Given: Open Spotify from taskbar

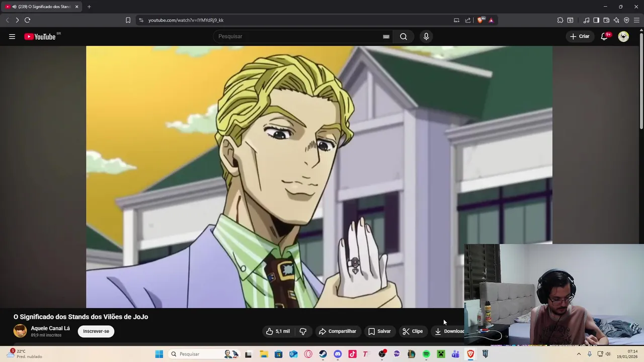Looking at the screenshot, I should click(x=426, y=354).
